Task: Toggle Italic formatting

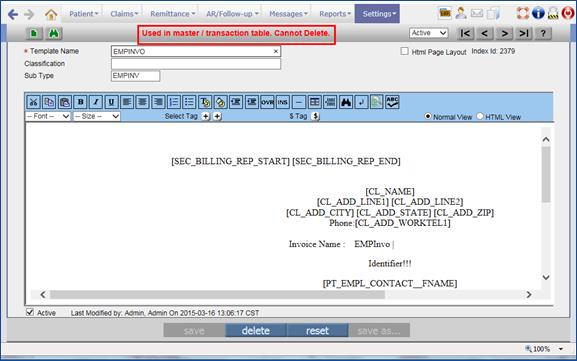Action: click(96, 102)
